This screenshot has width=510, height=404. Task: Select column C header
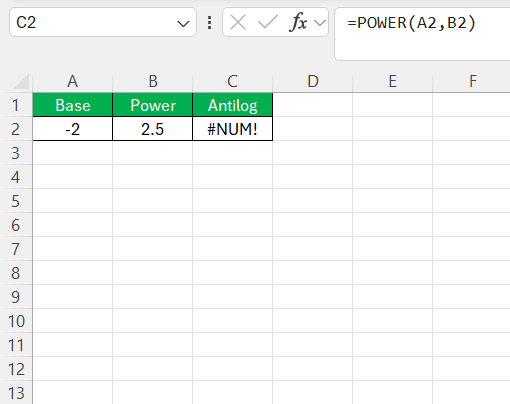pos(233,81)
